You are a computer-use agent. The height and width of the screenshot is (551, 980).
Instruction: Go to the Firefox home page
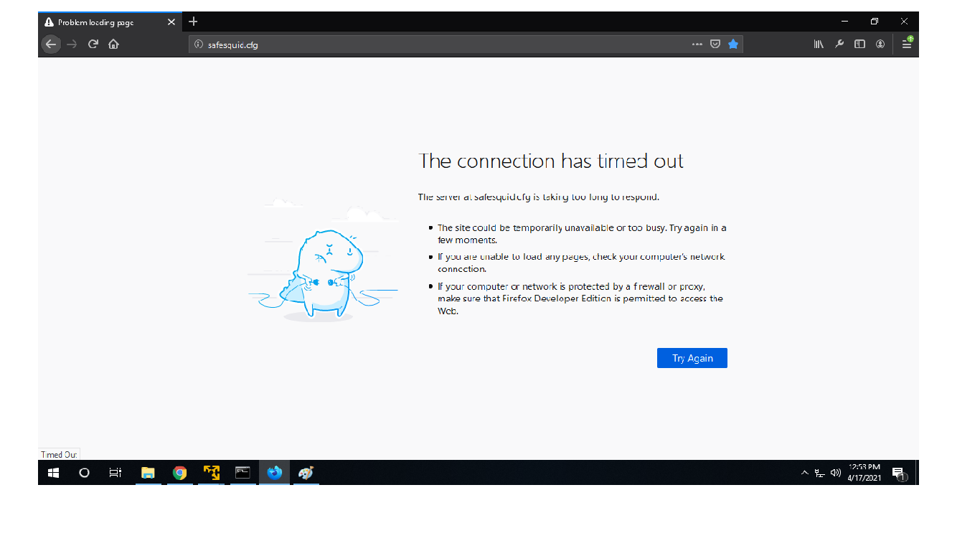coord(114,44)
